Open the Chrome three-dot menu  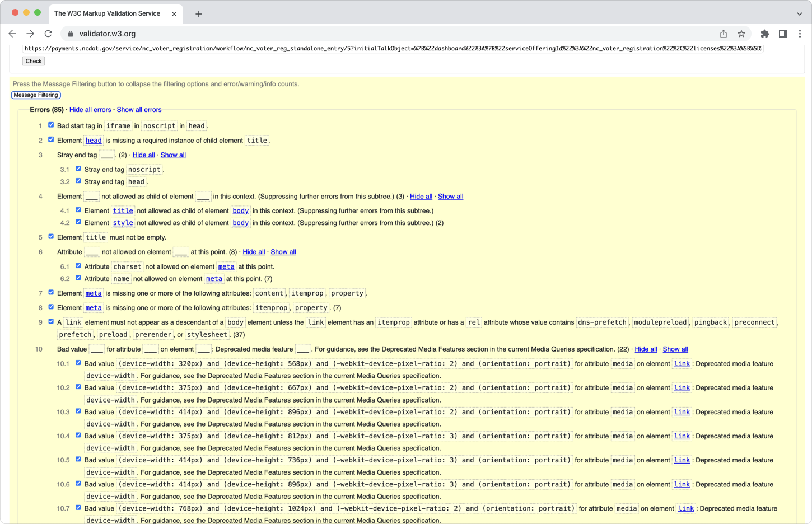pos(800,34)
